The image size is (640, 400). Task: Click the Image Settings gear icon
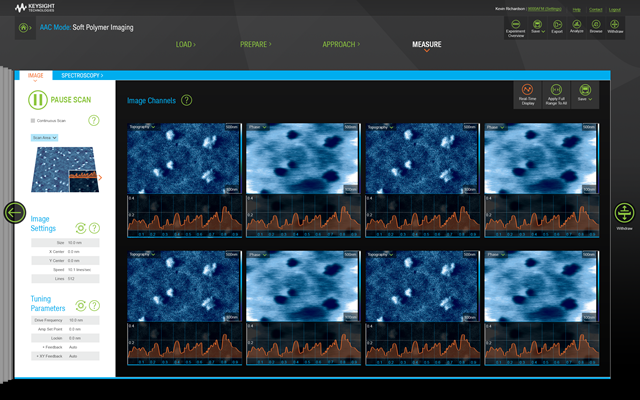click(x=81, y=228)
